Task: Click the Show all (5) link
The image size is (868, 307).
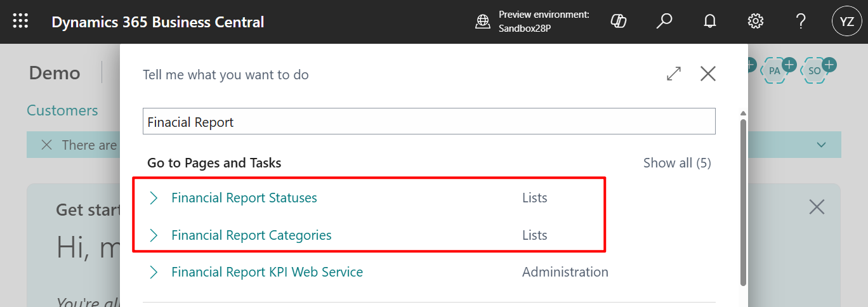Action: [676, 163]
